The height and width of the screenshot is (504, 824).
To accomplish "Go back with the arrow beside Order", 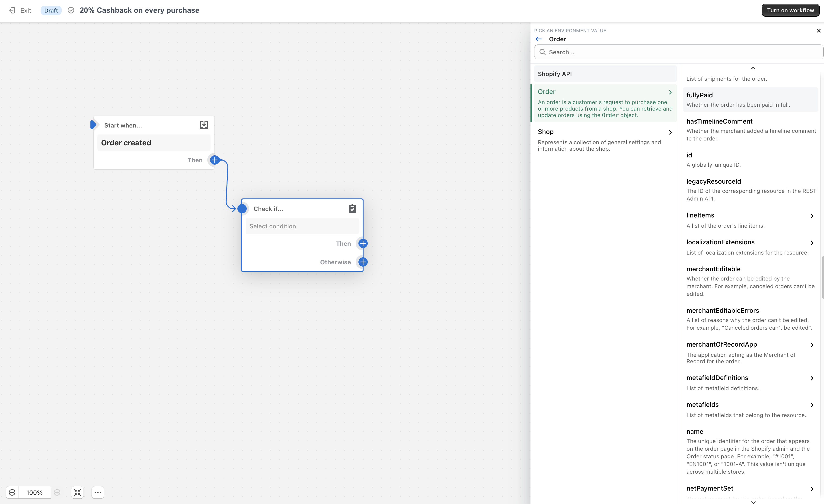I will [x=538, y=39].
